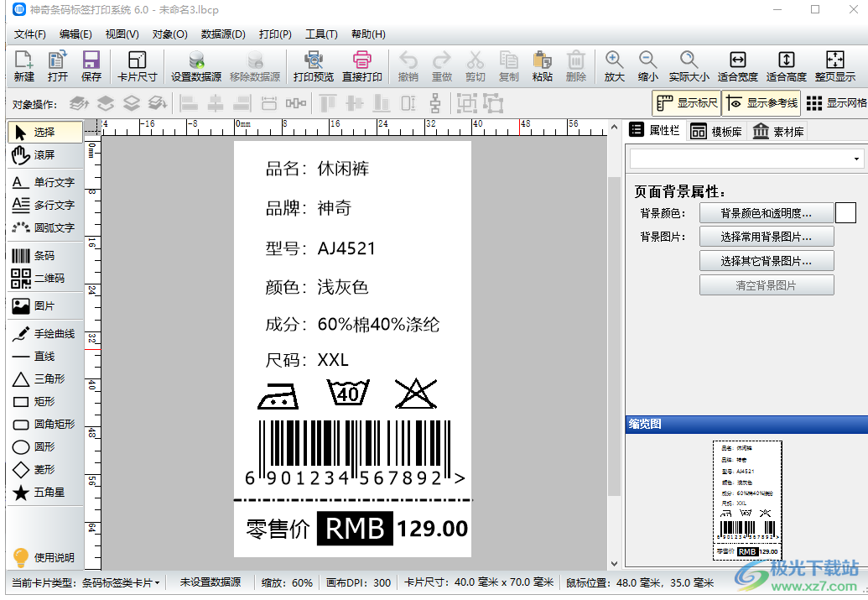Open the 条码标签类卡片 card type dropdown
Image resolution: width=868 pixels, height=600 pixels.
pos(121,583)
